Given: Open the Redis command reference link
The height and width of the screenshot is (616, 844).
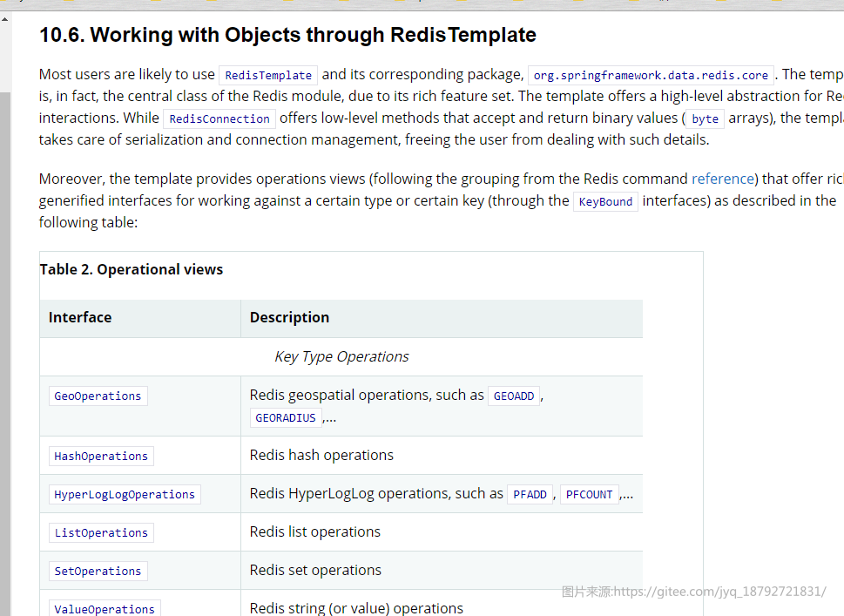Looking at the screenshot, I should (x=723, y=179).
